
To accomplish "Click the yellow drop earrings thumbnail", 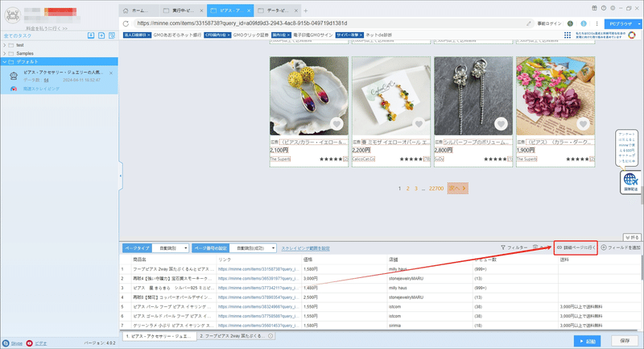I will point(309,96).
